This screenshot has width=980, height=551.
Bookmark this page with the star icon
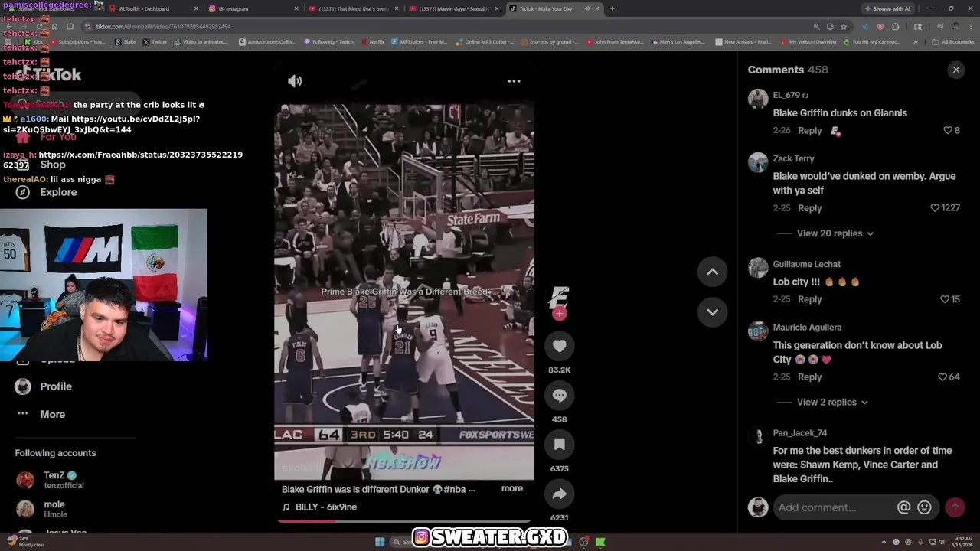[844, 26]
